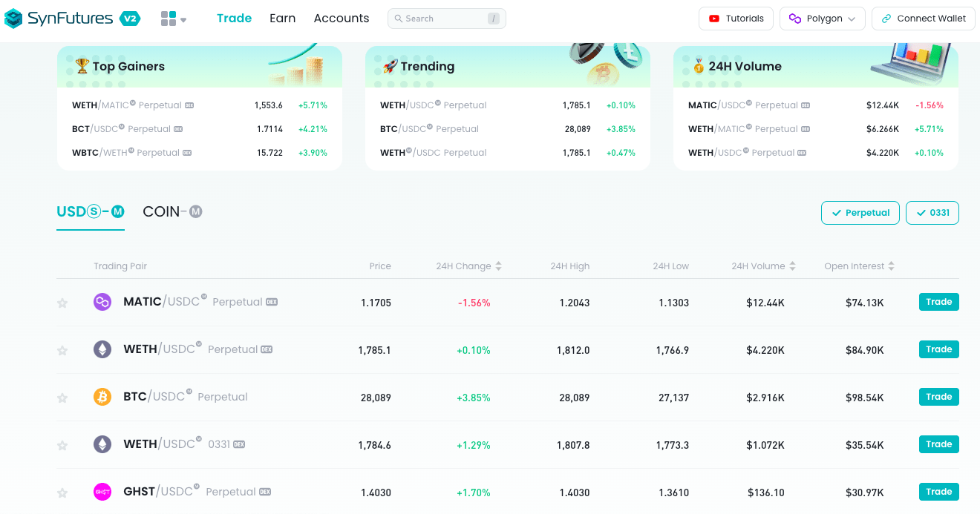Favorite the WETH/USDC Perpetual table row
The width and height of the screenshot is (980, 514).
point(62,350)
